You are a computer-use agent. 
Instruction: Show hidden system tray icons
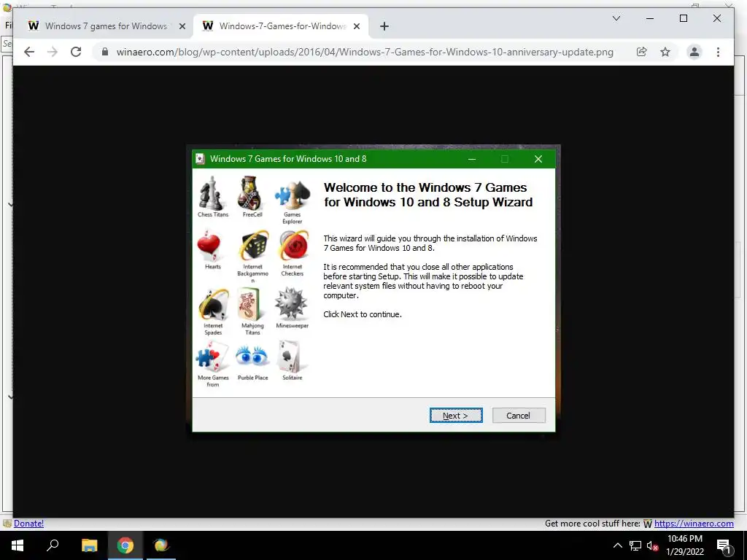pos(617,545)
